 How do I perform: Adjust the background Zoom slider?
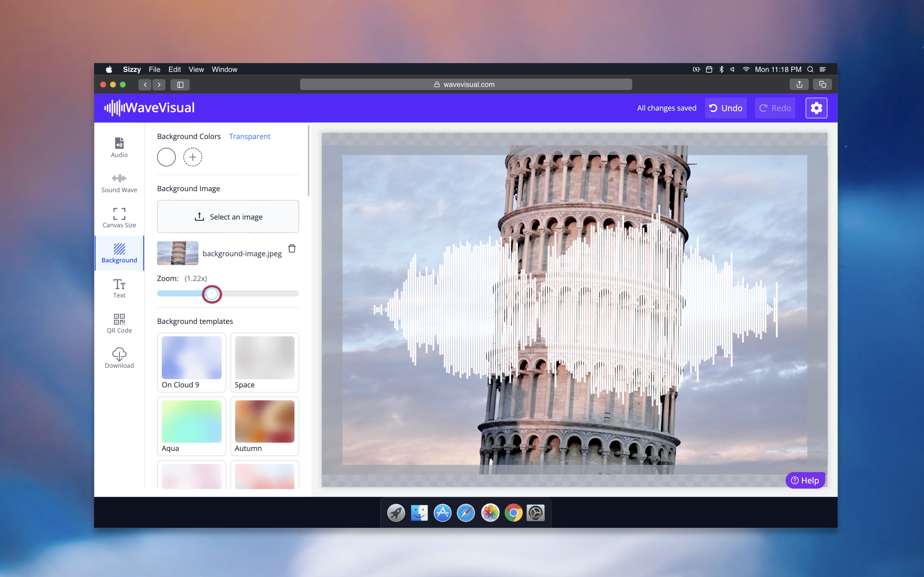(212, 294)
